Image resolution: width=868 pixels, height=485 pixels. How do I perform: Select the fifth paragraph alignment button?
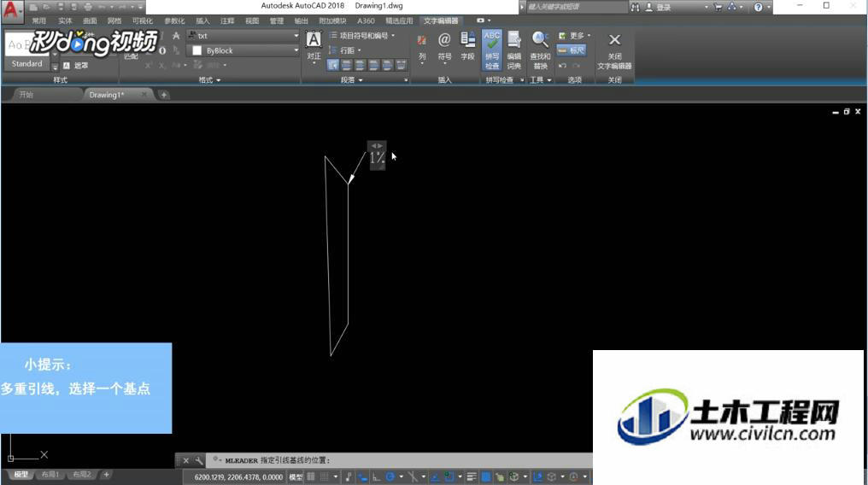pyautogui.click(x=388, y=65)
